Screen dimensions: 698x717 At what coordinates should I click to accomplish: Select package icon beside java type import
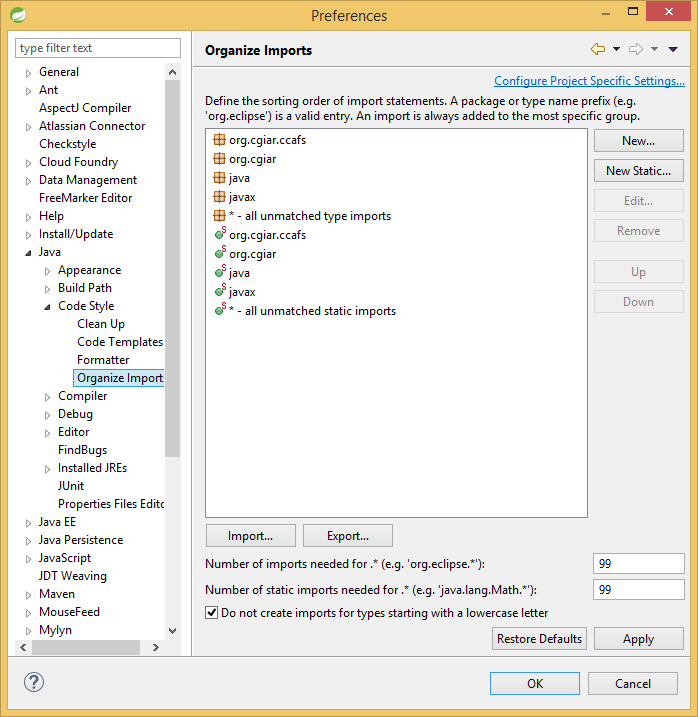coord(220,177)
